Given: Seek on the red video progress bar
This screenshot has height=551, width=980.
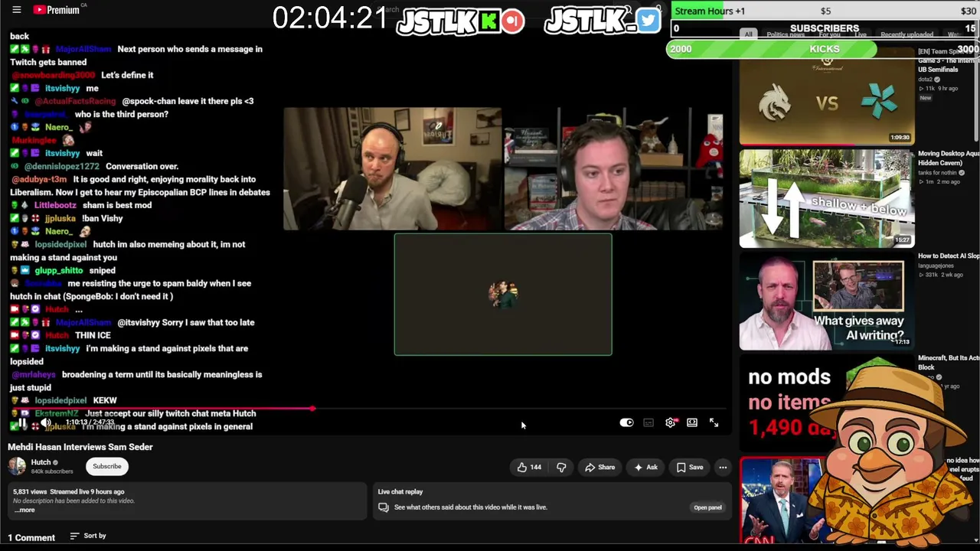Looking at the screenshot, I should (368, 409).
